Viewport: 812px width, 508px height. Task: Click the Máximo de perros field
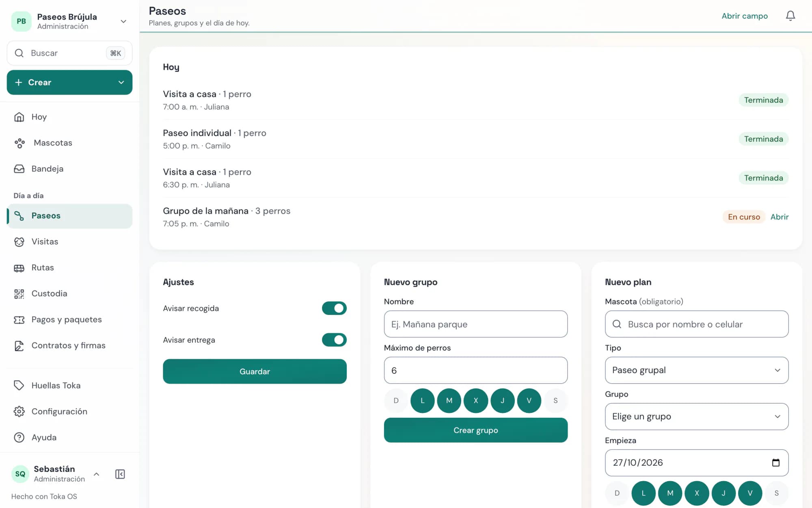tap(476, 370)
